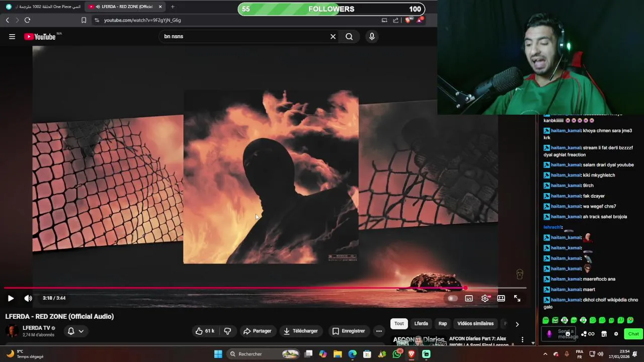Open Microsoft Edge from taskbar
This screenshot has width=644, height=362.
coord(352,354)
